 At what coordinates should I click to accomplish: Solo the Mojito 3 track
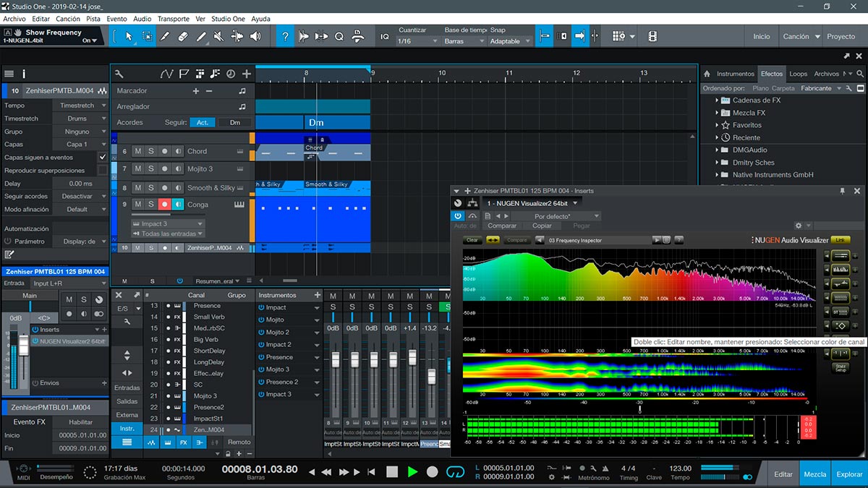pyautogui.click(x=151, y=168)
